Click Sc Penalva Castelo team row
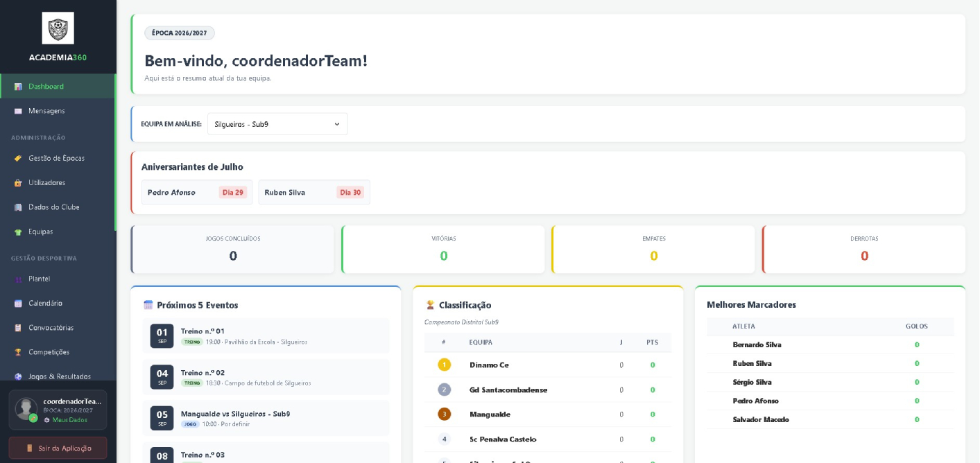The width and height of the screenshot is (980, 463). [x=548, y=439]
